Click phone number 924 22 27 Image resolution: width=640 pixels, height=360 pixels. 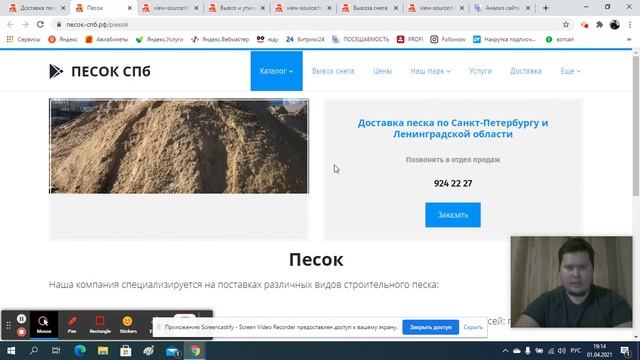pos(453,183)
